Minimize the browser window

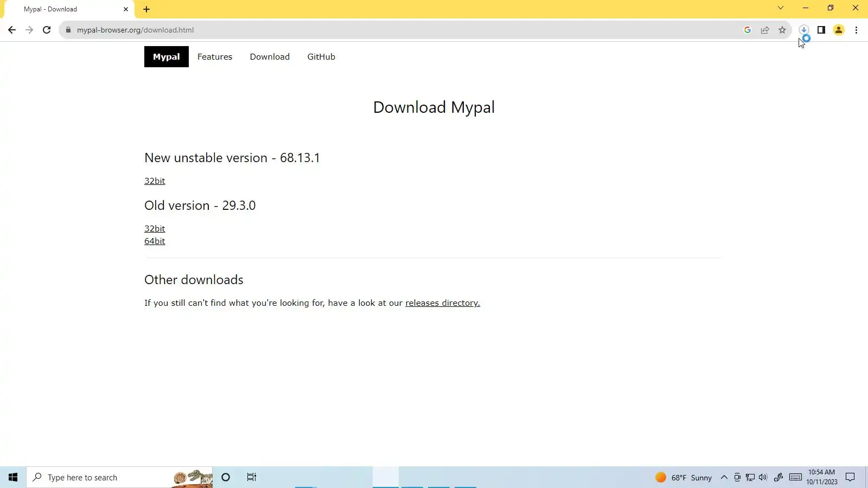[806, 8]
